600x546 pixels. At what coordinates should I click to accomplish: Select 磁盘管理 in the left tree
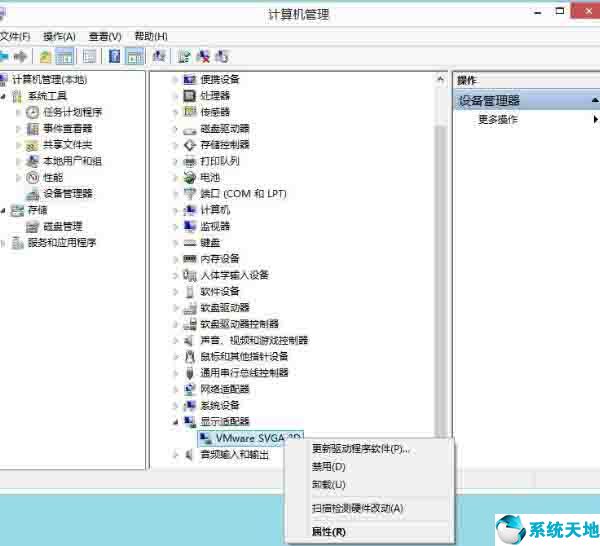tap(63, 227)
